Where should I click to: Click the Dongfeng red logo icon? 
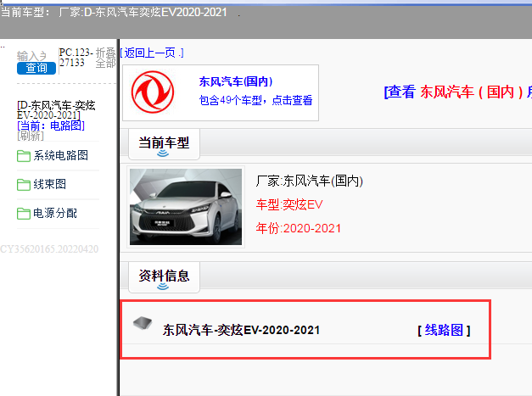click(x=153, y=92)
